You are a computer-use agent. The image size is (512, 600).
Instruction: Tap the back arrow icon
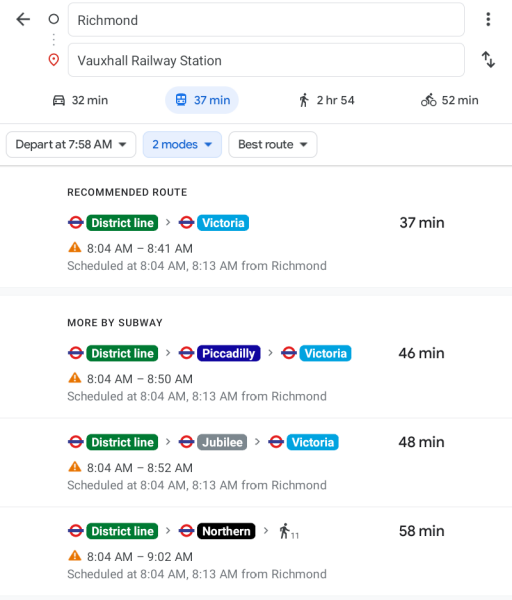point(23,19)
